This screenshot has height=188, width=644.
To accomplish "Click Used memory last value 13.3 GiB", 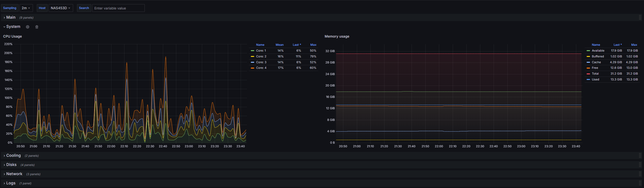I will [616, 80].
